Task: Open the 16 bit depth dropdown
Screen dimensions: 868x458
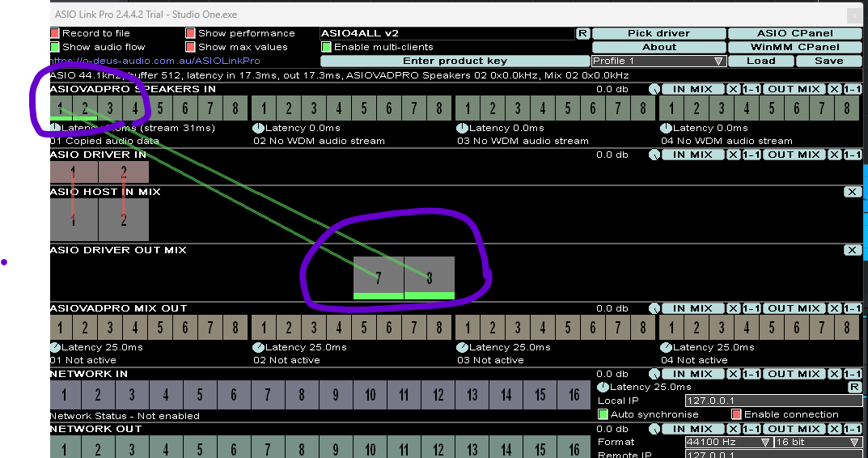Action: click(x=818, y=442)
